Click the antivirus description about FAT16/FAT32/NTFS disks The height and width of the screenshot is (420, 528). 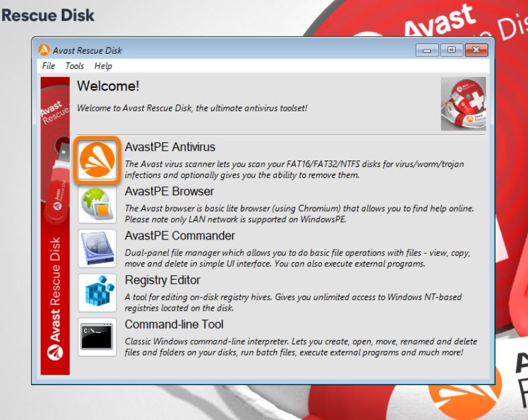click(295, 170)
